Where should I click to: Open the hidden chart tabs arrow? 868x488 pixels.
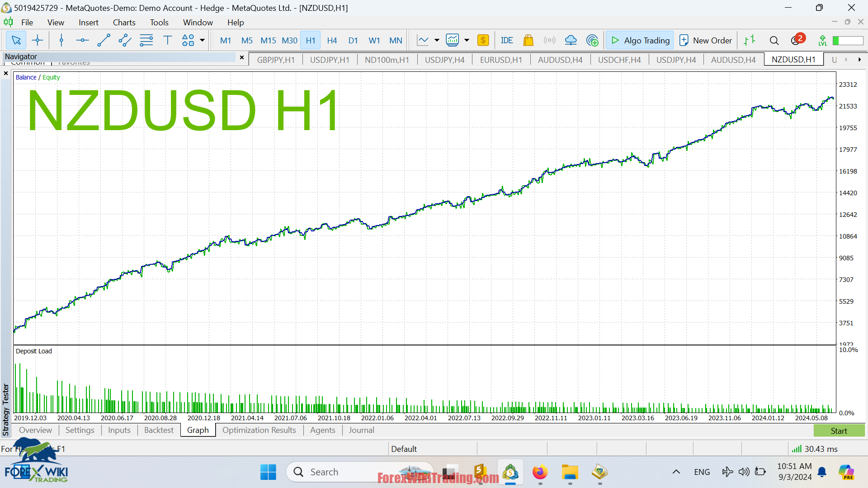(x=860, y=59)
